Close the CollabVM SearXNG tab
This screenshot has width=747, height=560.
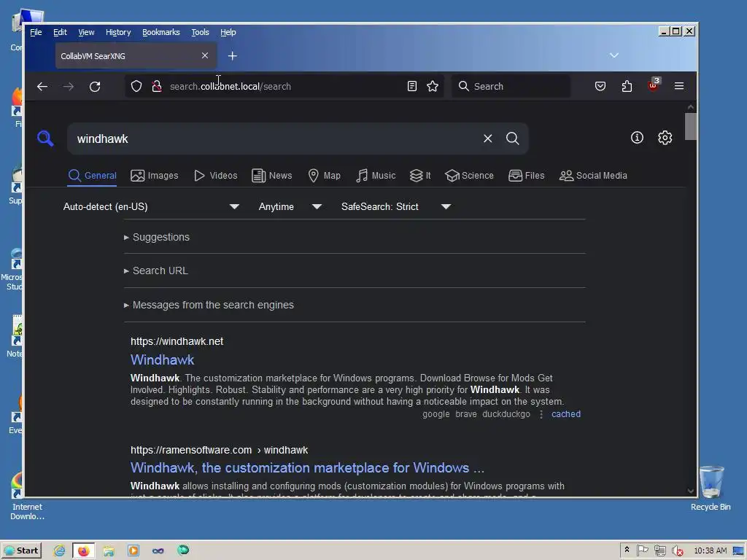205,55
